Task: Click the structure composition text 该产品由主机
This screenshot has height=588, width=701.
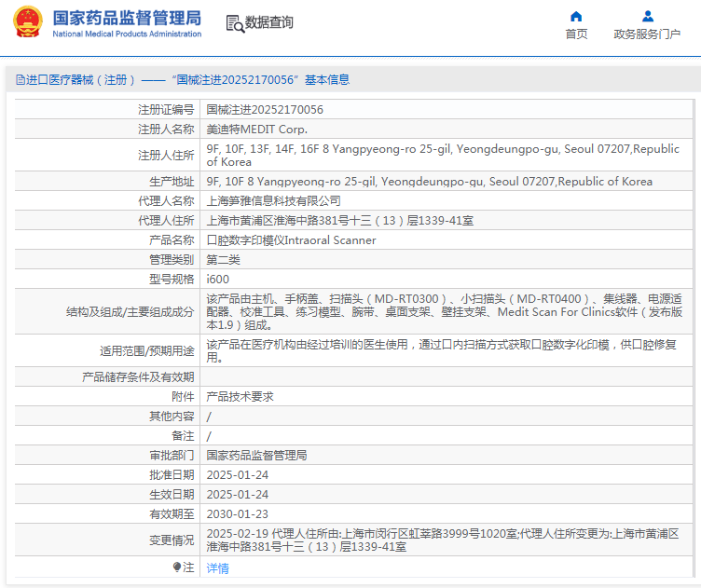Action: coord(445,312)
